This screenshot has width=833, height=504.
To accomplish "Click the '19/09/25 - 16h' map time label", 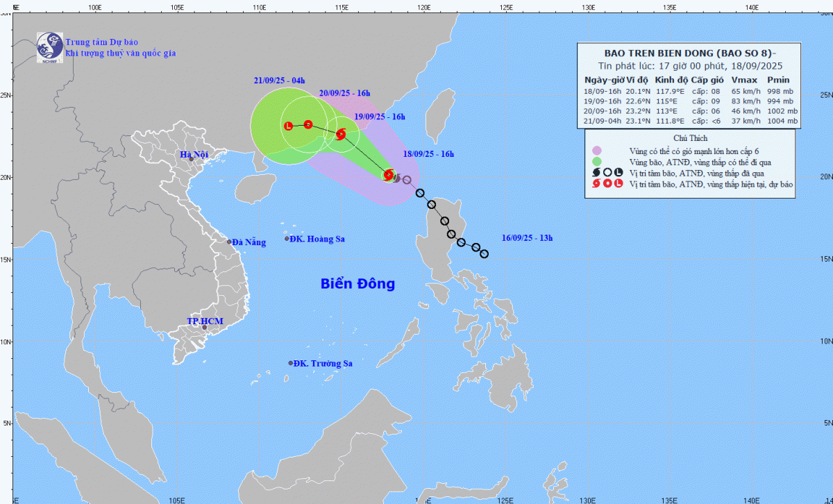I will (379, 117).
